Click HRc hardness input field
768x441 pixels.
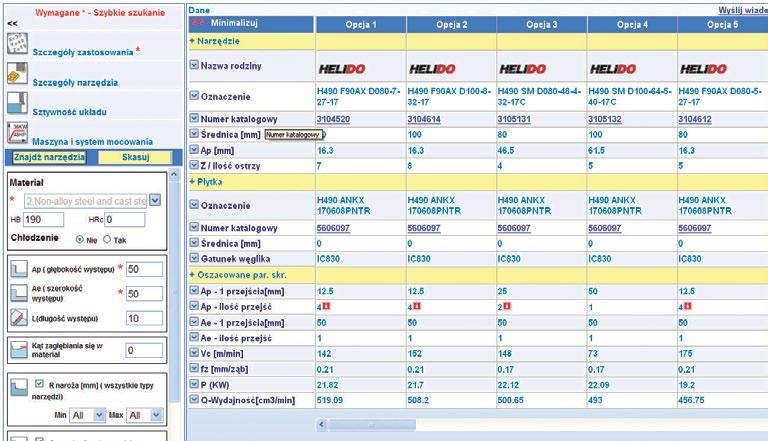pyautogui.click(x=125, y=220)
